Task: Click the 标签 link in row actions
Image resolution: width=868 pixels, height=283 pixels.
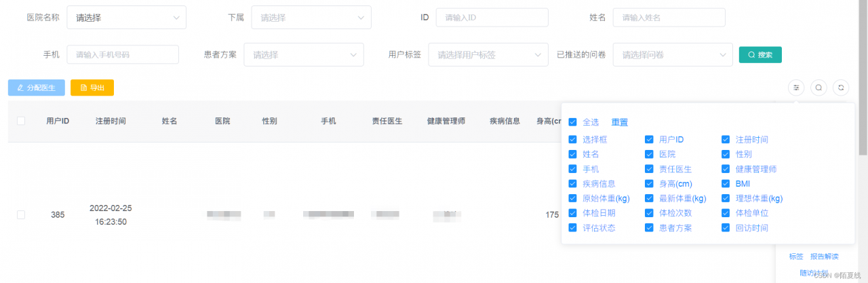Action: (x=796, y=257)
